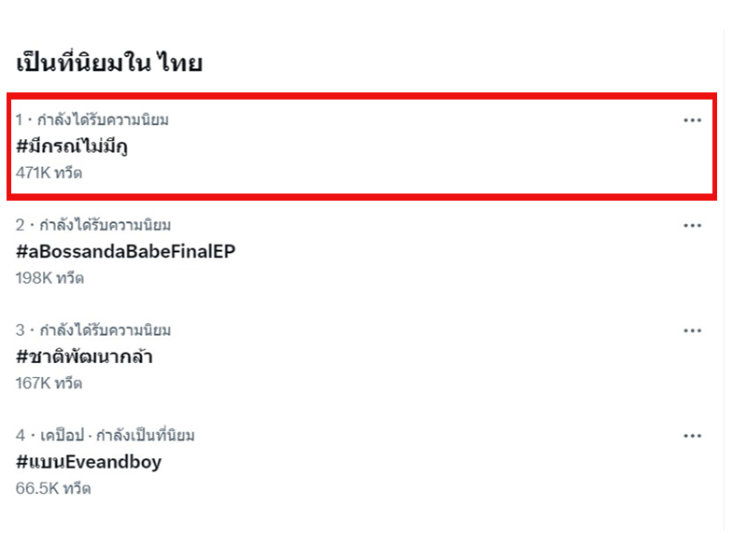The image size is (747, 560).
Task: Click the 66.5K ทวีต count
Action: coord(53,488)
